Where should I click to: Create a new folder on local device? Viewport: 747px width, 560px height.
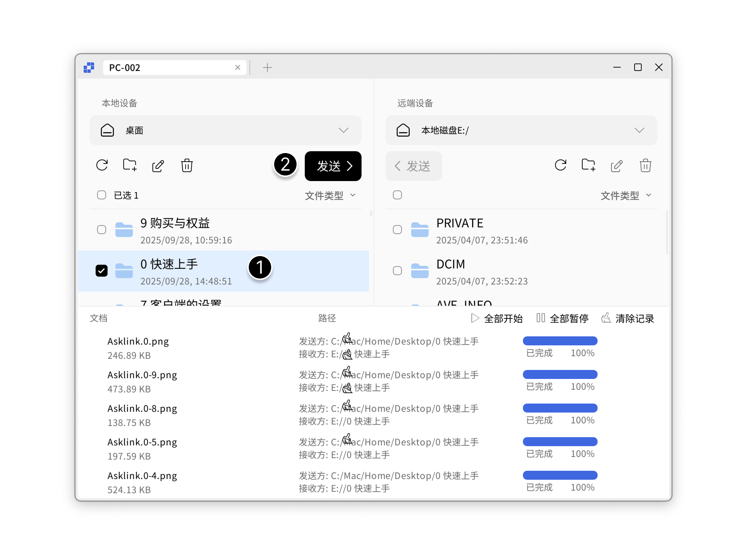point(130,165)
